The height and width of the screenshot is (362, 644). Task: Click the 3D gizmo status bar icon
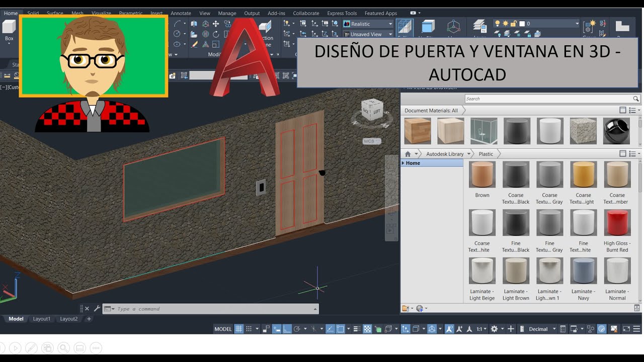[x=431, y=329]
